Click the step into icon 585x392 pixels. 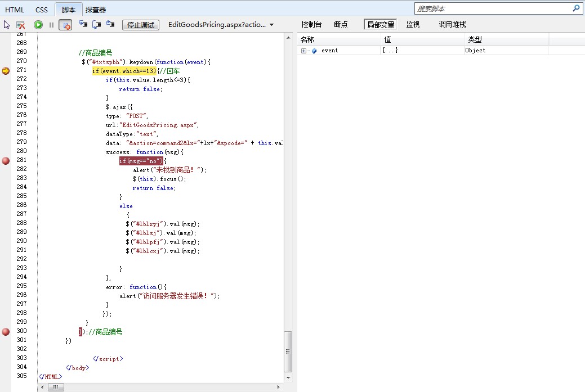pos(83,25)
